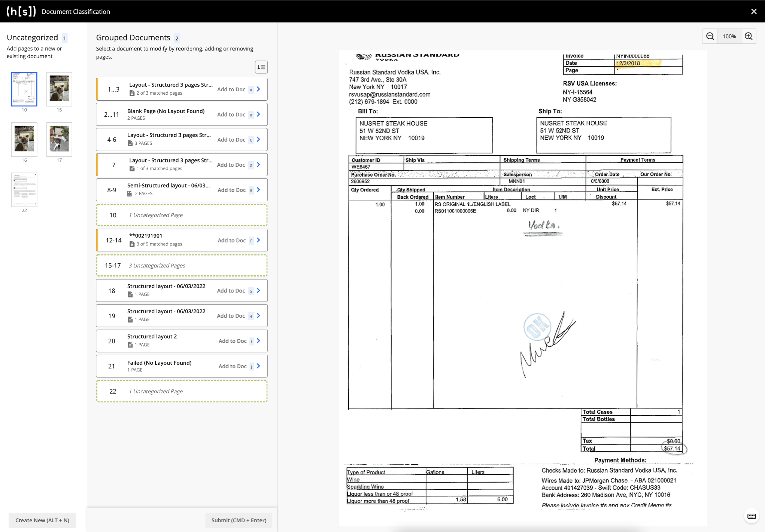765x532 pixels.
Task: Click Add to Doc F
Action: pos(236,241)
